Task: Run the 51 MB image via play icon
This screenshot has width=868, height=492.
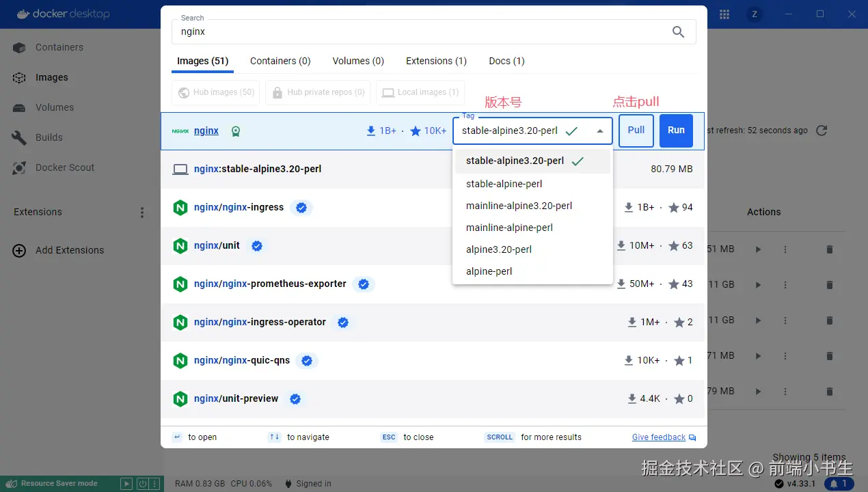Action: coord(758,249)
